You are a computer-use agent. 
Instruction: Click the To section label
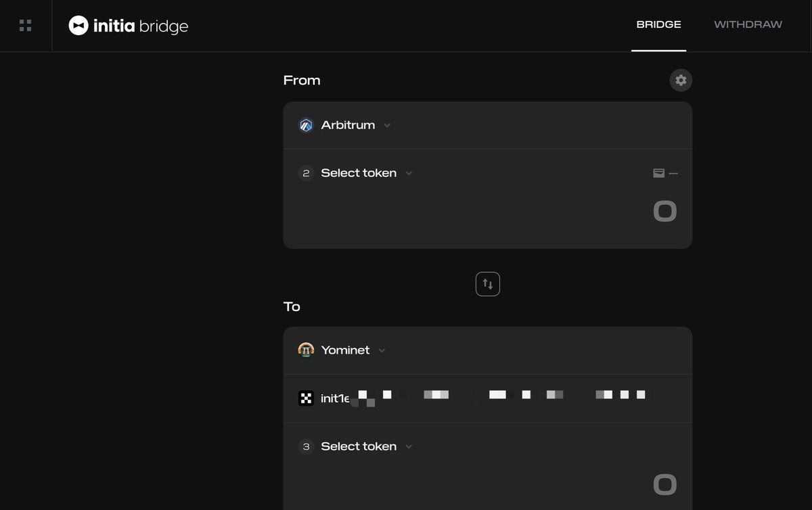click(x=292, y=306)
